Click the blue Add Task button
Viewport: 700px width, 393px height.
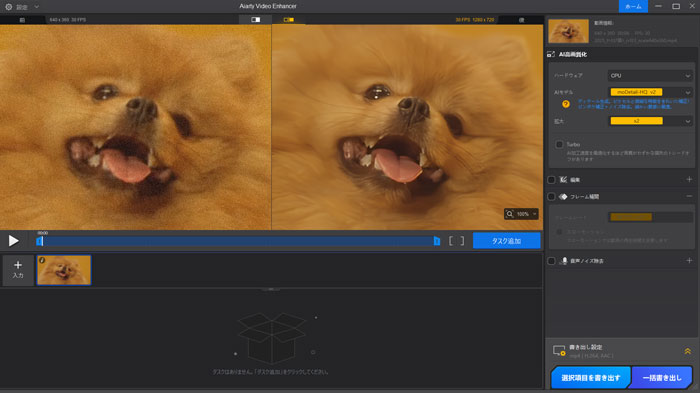(x=506, y=241)
